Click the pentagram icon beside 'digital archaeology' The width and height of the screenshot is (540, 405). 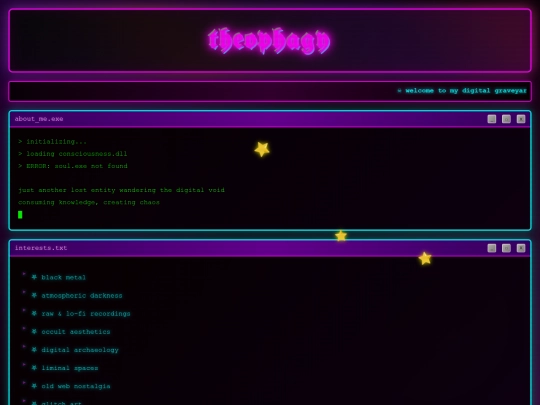pyautogui.click(x=34, y=350)
